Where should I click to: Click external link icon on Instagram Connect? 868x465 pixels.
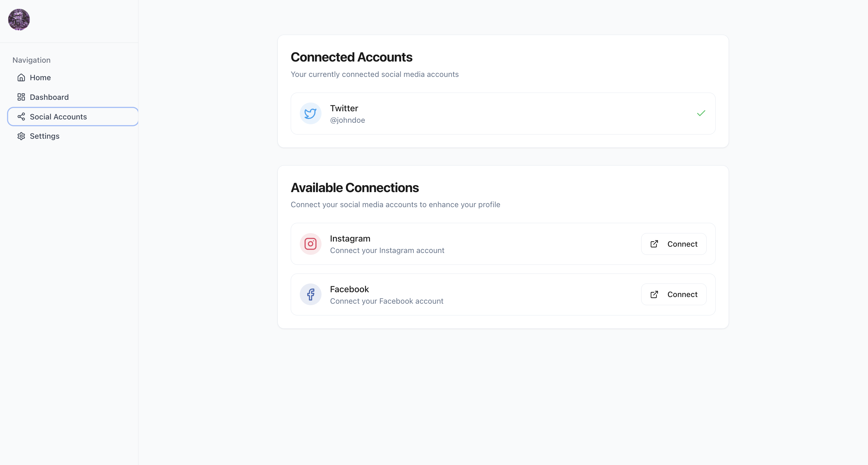654,244
